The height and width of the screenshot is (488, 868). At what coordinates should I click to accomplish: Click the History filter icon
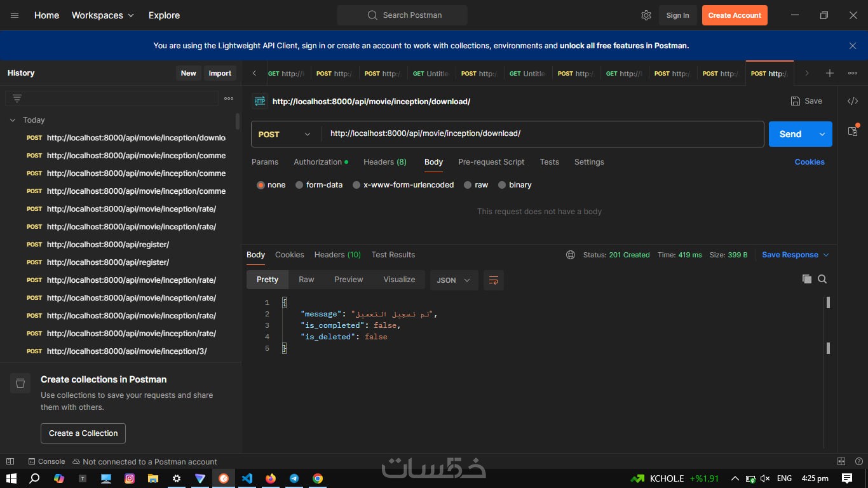pos(17,98)
